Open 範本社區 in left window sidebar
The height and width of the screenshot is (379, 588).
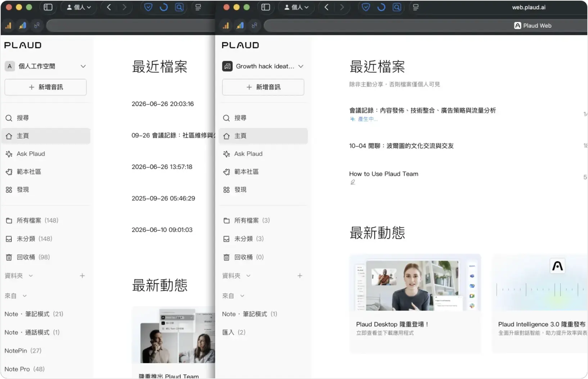click(x=46, y=172)
